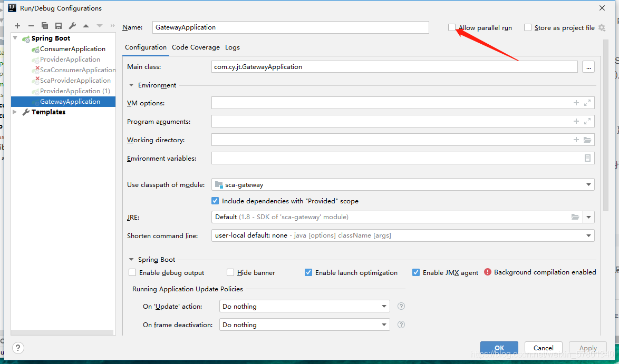Add macro to Program arguments plus icon
Viewport: 619px width, 364px height.
(576, 122)
